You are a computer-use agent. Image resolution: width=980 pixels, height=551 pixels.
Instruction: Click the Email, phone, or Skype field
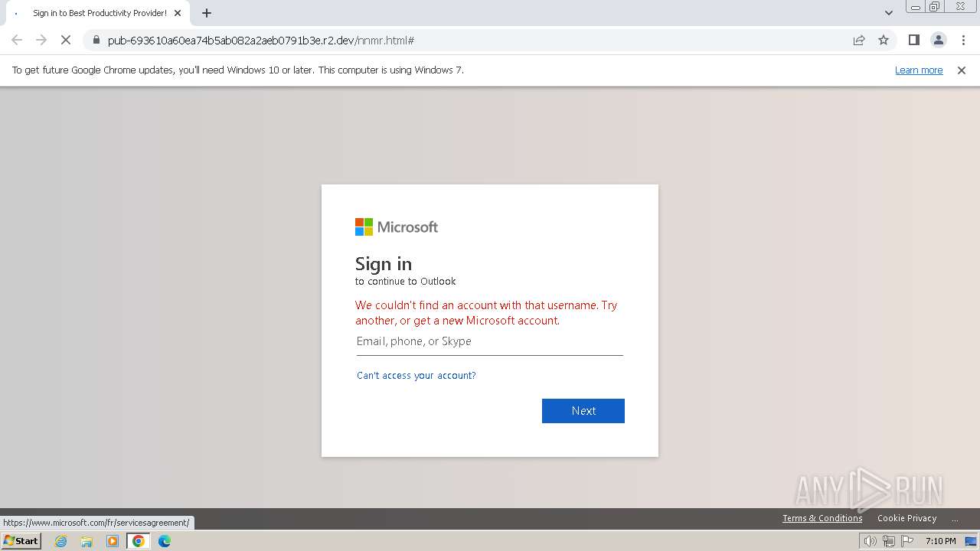tap(490, 341)
